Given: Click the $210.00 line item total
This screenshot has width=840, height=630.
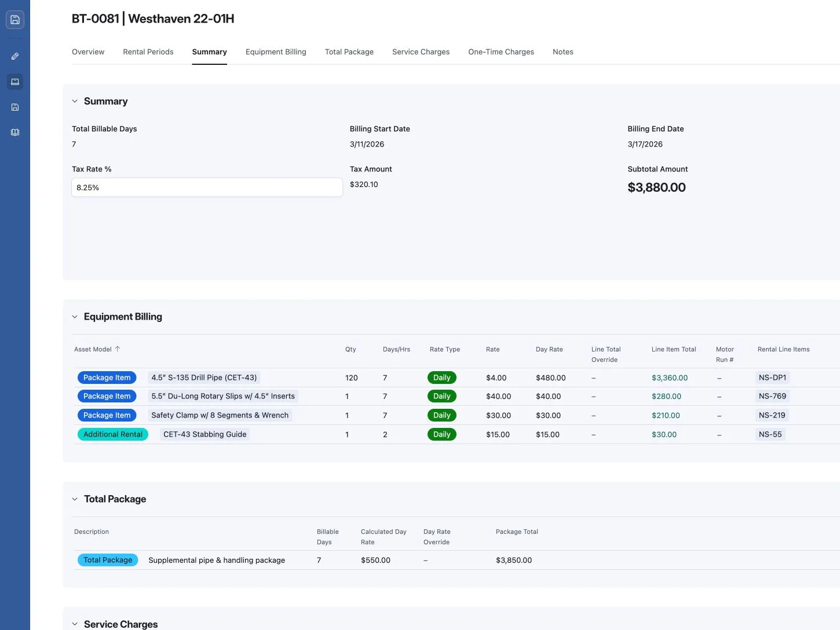Looking at the screenshot, I should click(666, 415).
